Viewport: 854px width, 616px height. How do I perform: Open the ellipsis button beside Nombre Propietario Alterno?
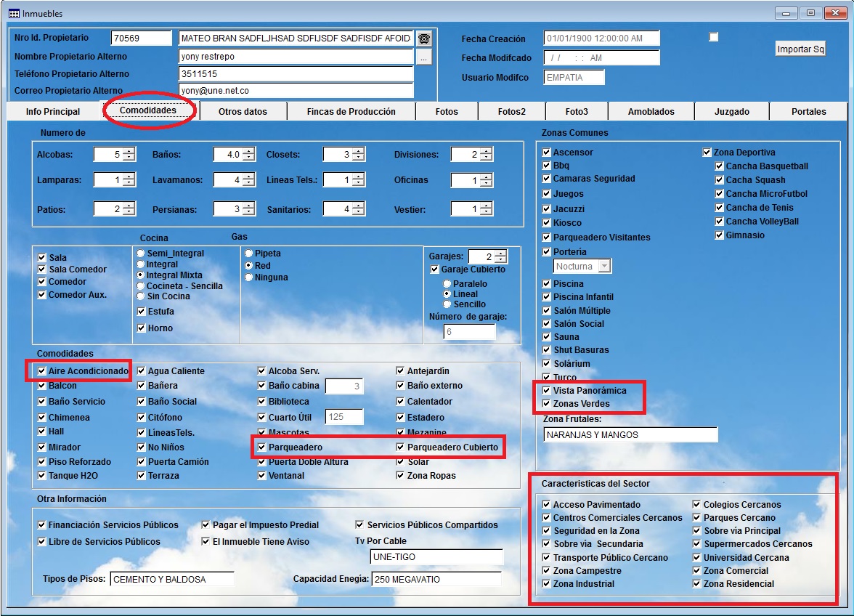click(424, 57)
